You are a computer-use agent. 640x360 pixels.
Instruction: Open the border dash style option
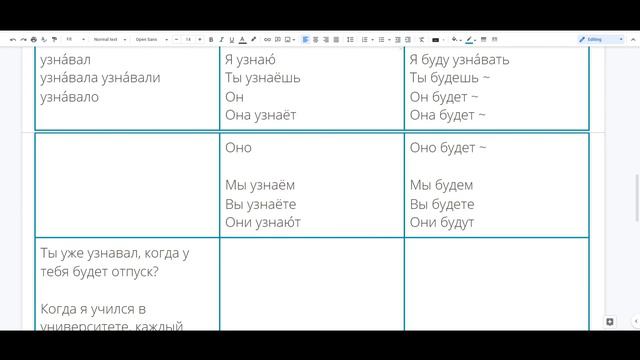pyautogui.click(x=494, y=40)
